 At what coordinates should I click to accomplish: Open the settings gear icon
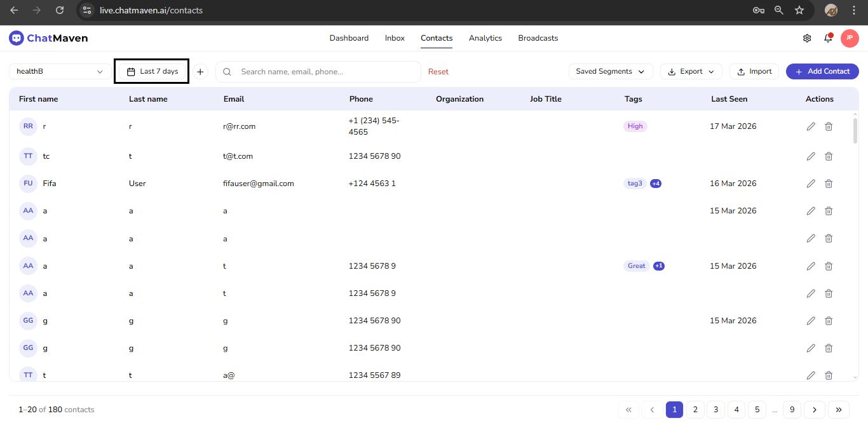pos(807,38)
